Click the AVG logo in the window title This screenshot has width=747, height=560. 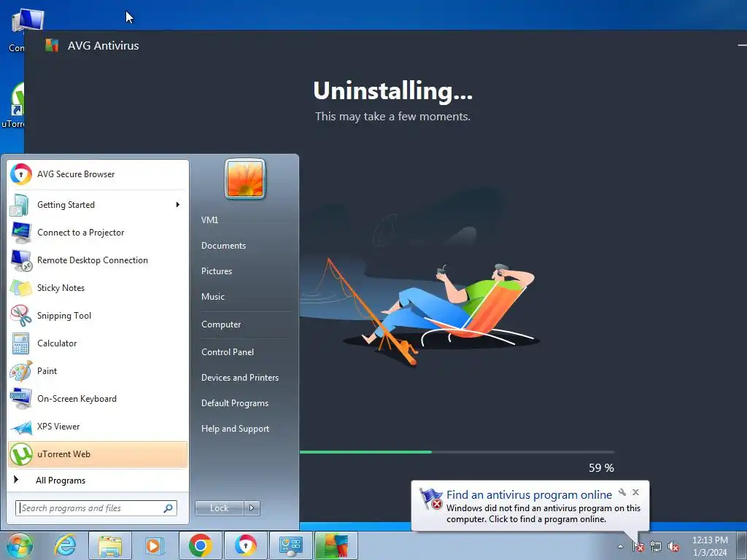pos(52,46)
